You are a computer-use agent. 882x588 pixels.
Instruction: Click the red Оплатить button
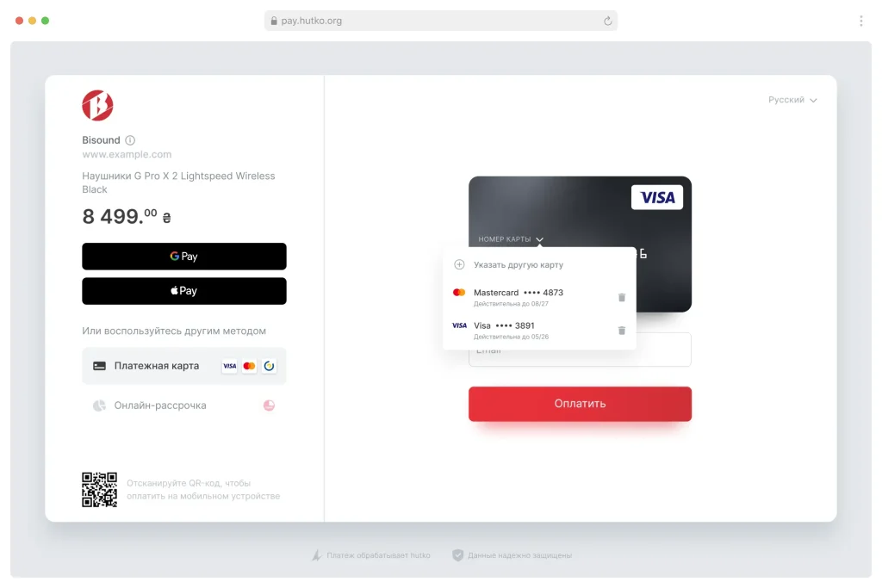point(580,404)
